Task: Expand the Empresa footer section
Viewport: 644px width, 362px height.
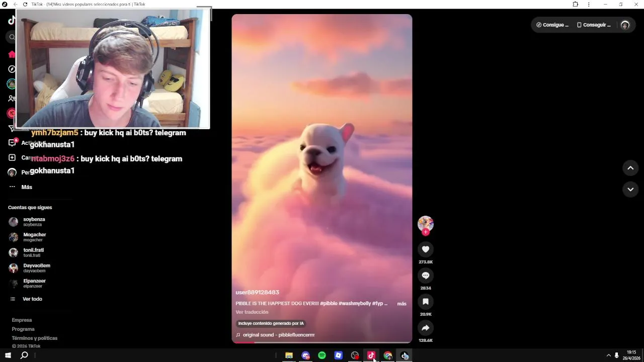Action: pos(22,320)
